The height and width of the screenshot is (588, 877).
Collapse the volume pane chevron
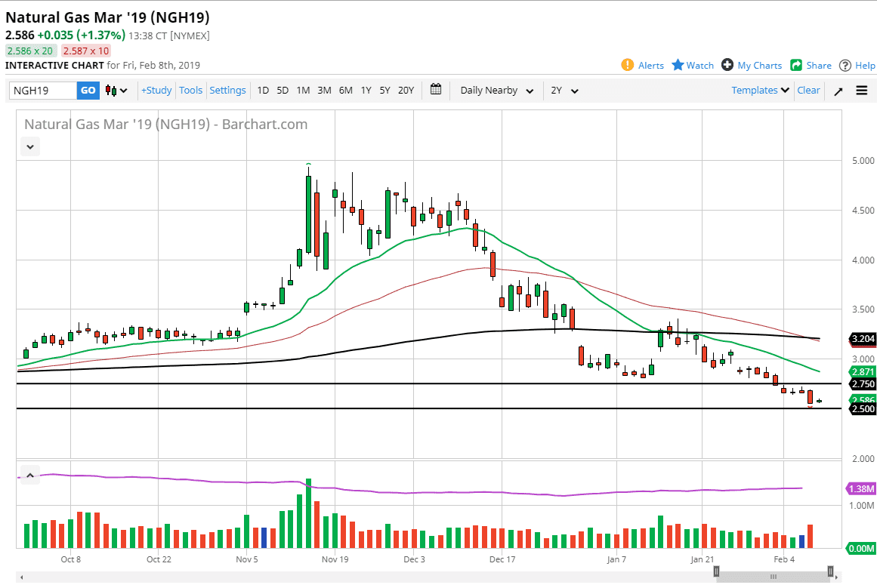(x=30, y=476)
